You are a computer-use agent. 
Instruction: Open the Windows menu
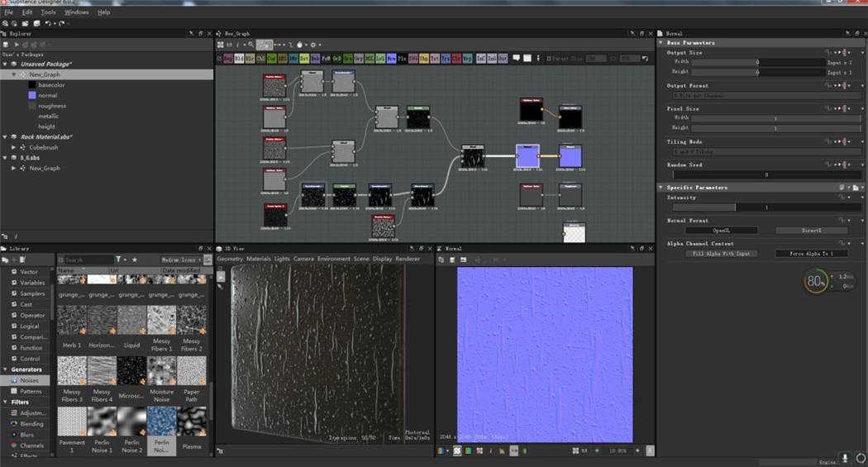76,12
